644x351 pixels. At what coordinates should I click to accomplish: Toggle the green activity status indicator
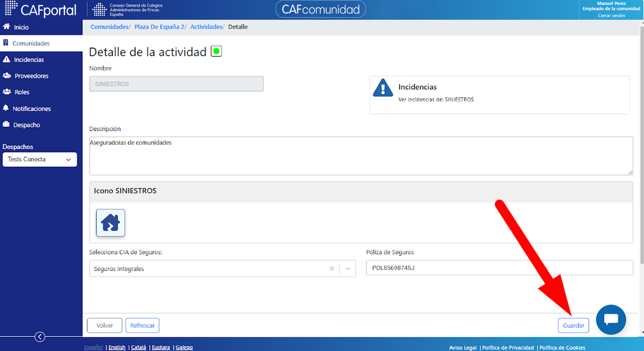(216, 51)
